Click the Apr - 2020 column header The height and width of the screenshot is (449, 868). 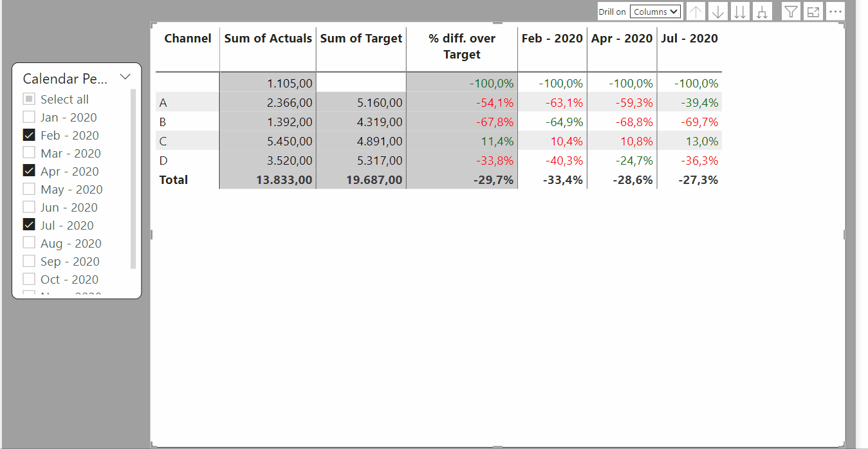pos(622,39)
